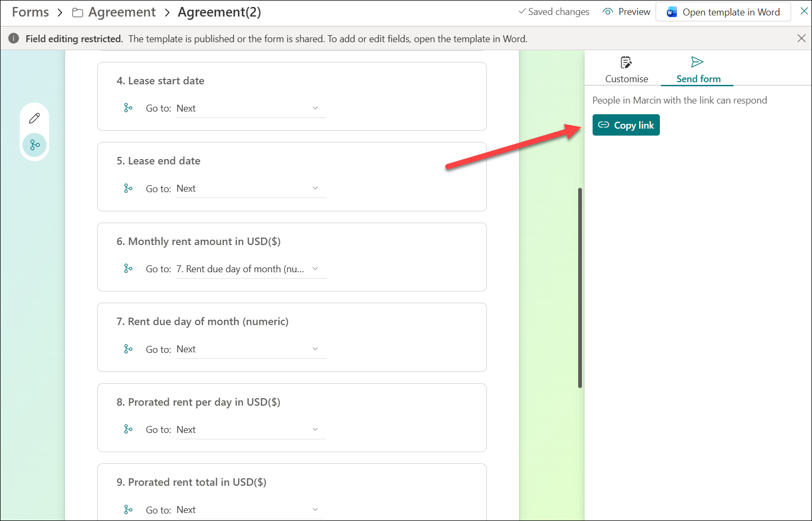Switch to the Send form tab
Screen dimensions: 812x521
coord(698,70)
